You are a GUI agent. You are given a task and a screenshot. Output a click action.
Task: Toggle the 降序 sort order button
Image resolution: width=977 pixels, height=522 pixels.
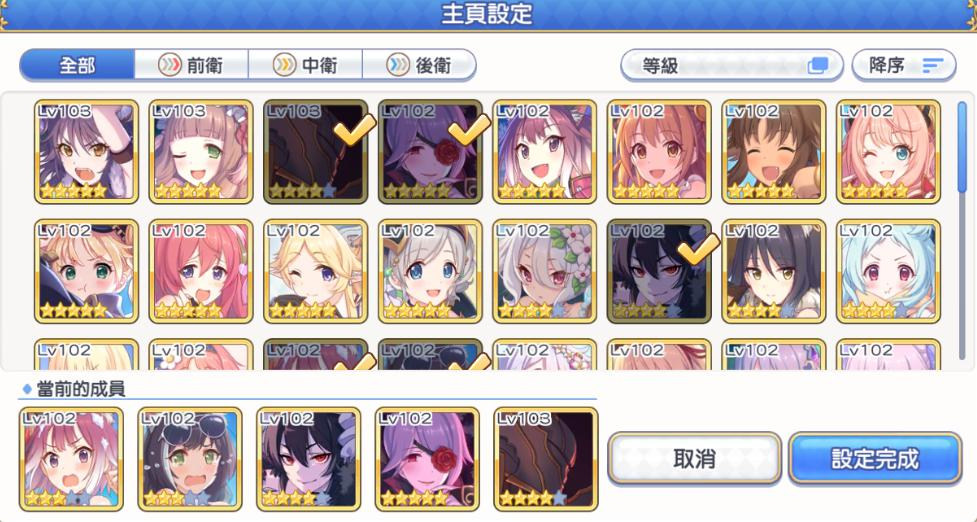tap(903, 65)
